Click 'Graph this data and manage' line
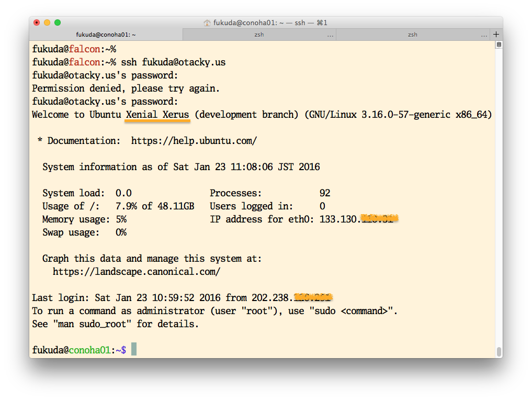Image resolution: width=532 pixels, height=400 pixels. pos(152,259)
